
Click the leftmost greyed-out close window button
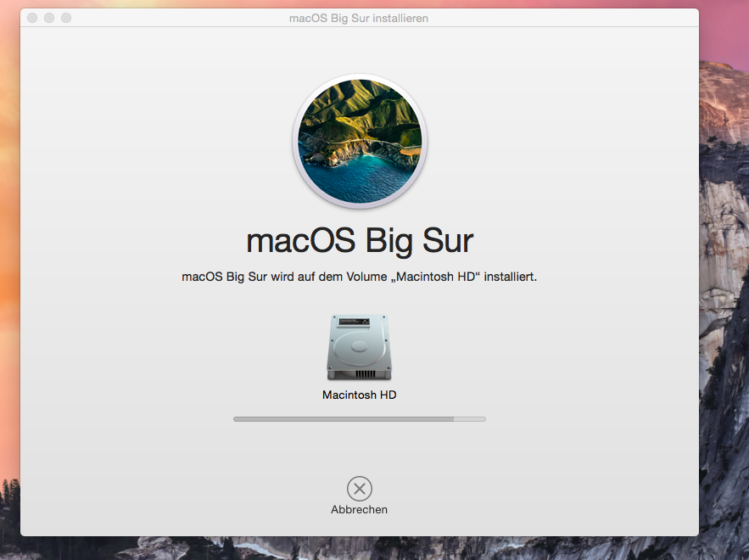[x=32, y=18]
